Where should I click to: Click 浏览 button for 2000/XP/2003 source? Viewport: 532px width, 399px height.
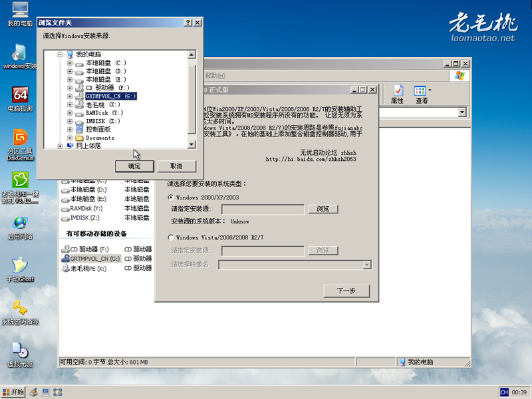coord(323,209)
